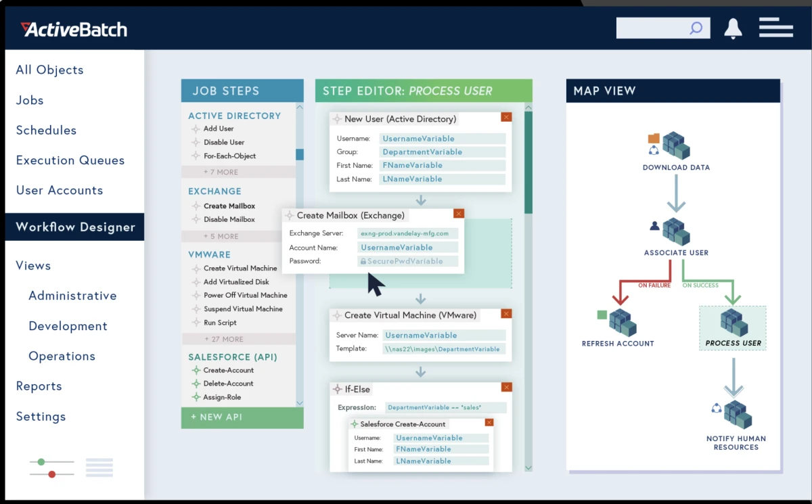Click the person icon beside Associate User
This screenshot has height=504, width=812.
click(654, 226)
